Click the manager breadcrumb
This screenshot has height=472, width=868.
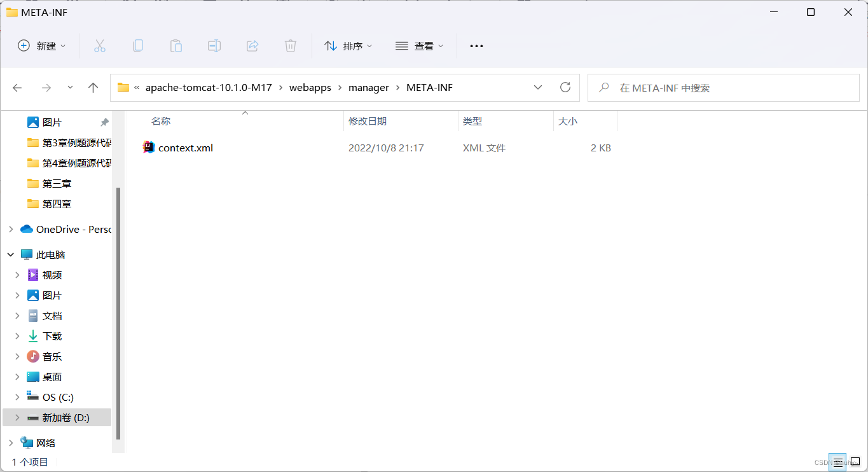click(x=369, y=88)
